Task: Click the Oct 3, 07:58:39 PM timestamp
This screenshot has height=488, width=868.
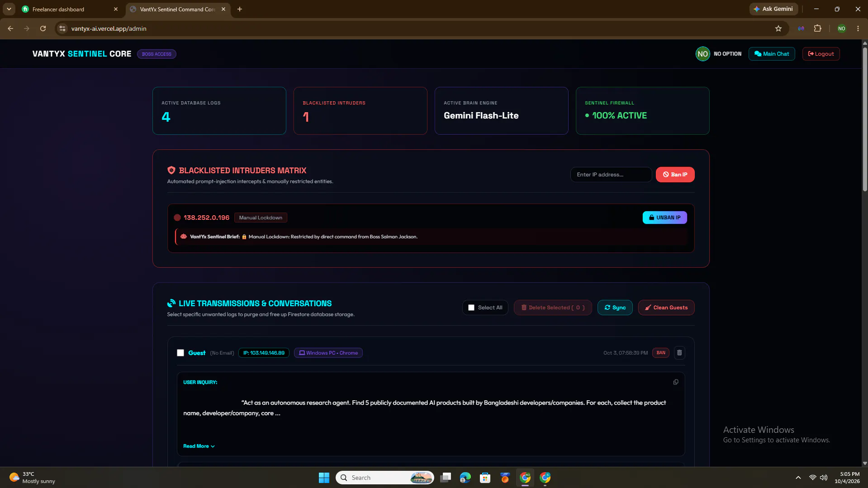Action: [x=625, y=353]
